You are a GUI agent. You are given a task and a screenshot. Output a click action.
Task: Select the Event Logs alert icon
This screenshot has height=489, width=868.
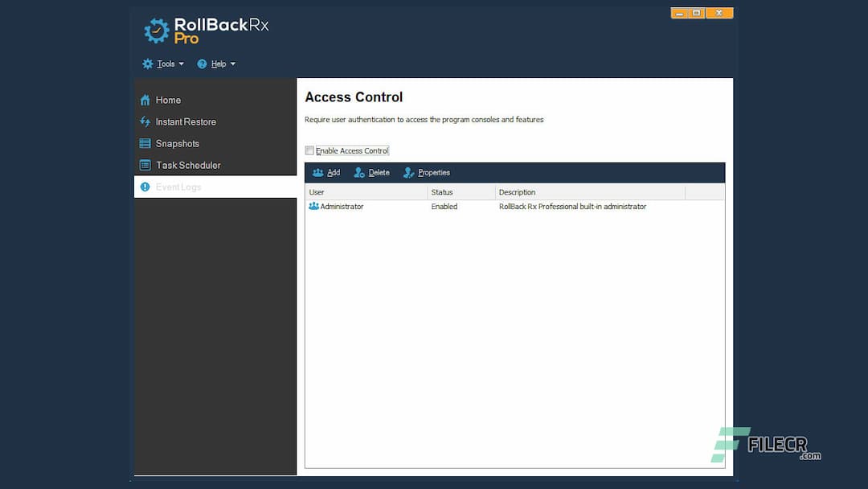coord(145,187)
